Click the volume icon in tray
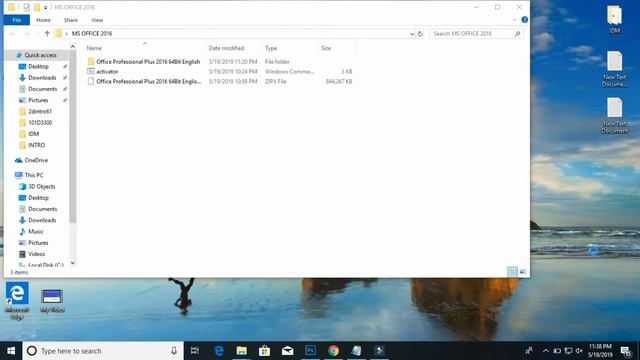 [x=579, y=351]
